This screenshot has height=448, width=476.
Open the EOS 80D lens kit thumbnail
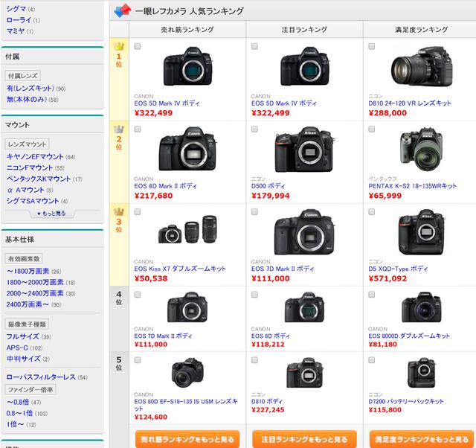(187, 373)
